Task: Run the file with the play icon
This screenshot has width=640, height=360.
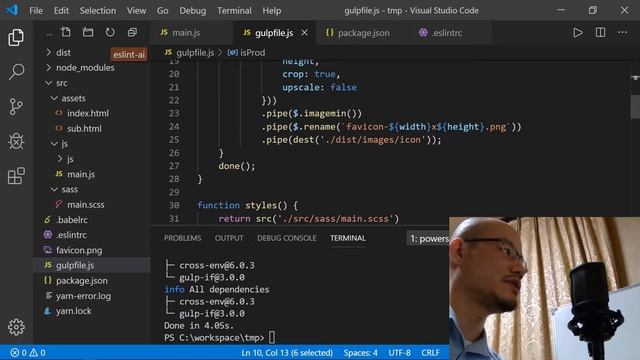Action: 578,33
